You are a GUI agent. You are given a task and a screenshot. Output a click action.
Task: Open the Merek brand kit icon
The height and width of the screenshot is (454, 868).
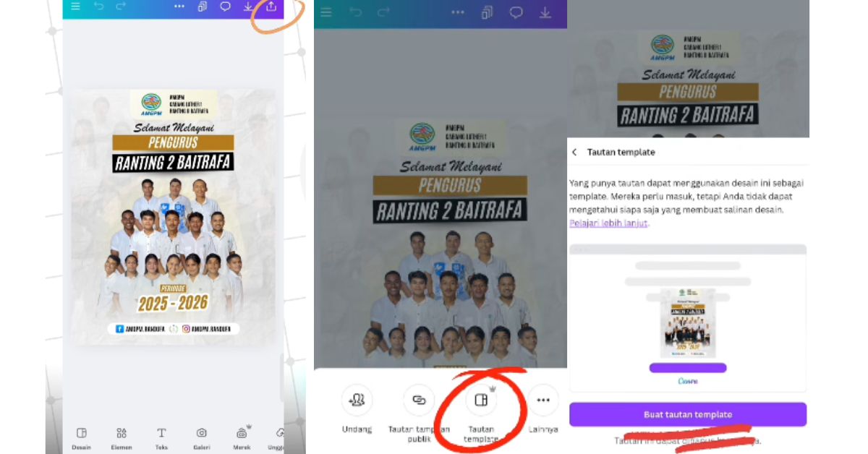click(x=242, y=438)
